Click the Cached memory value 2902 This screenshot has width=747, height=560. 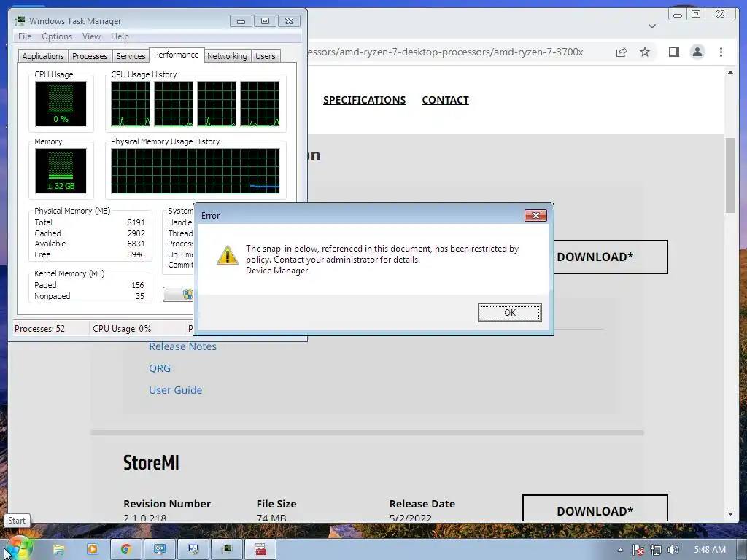(x=136, y=233)
